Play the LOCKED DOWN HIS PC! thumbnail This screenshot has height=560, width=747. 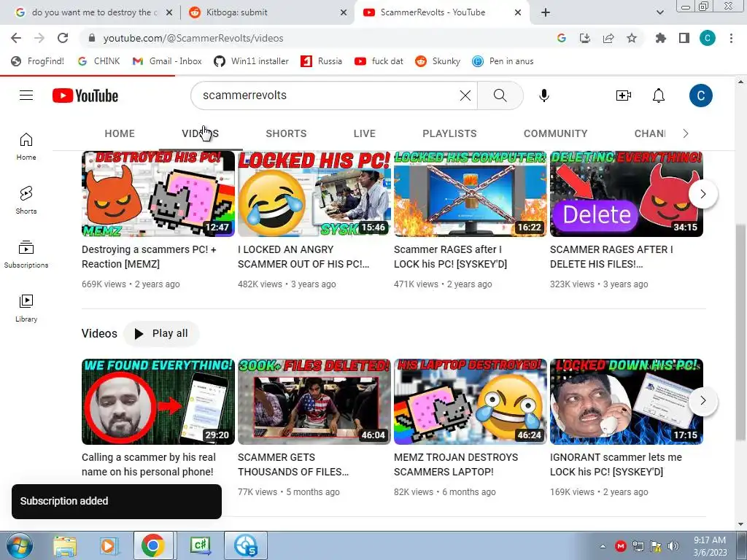(x=627, y=402)
